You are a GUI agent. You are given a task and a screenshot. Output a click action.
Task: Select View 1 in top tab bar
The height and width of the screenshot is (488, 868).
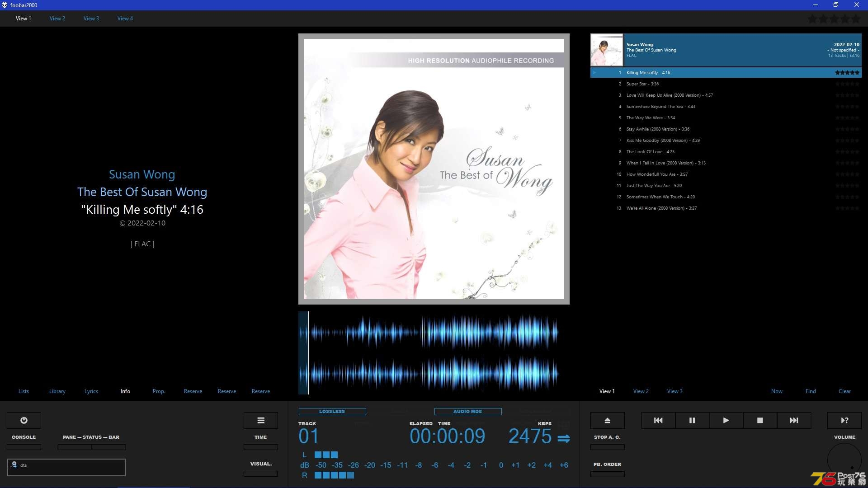pos(24,19)
